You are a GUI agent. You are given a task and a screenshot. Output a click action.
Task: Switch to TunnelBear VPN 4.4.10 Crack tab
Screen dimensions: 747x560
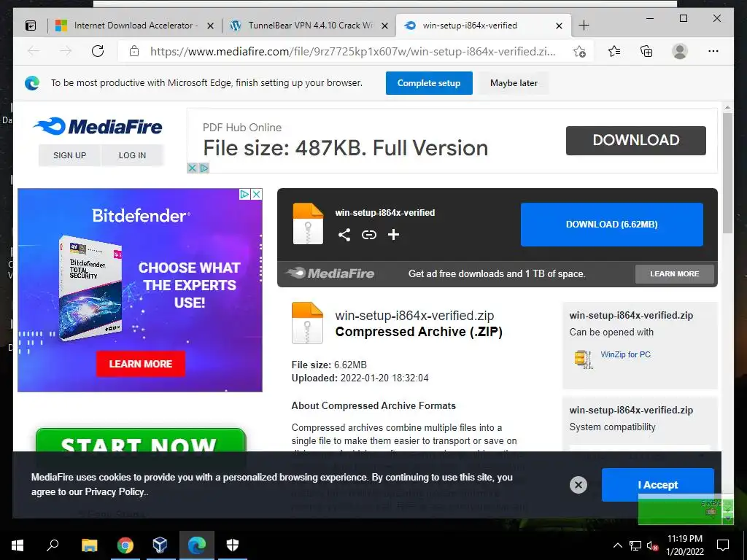310,26
